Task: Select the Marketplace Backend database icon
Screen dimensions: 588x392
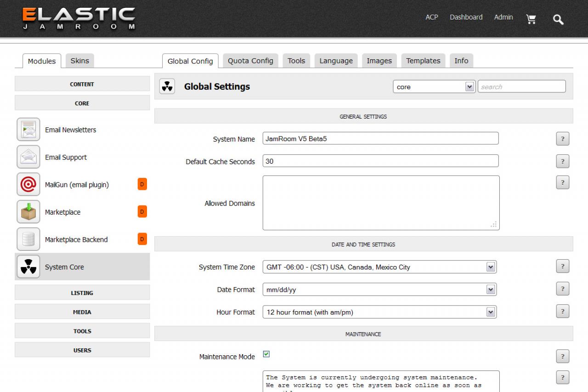Action: [28, 239]
